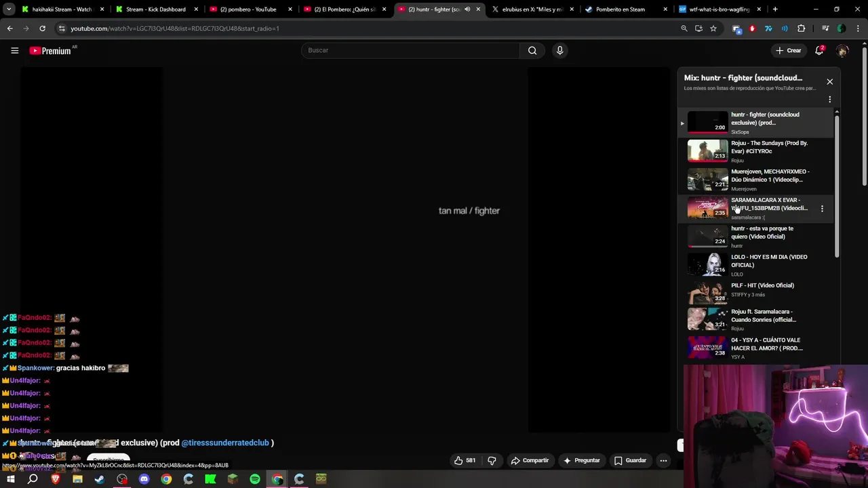Start voice search with the microphone icon
868x488 pixels.
point(559,50)
